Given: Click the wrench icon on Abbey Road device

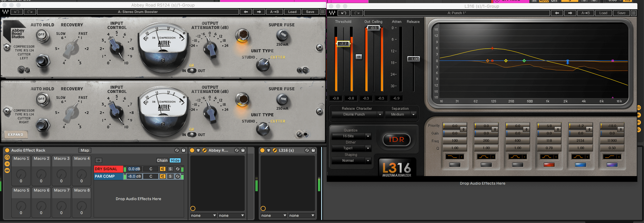Looking at the screenshot, I should (204, 150).
